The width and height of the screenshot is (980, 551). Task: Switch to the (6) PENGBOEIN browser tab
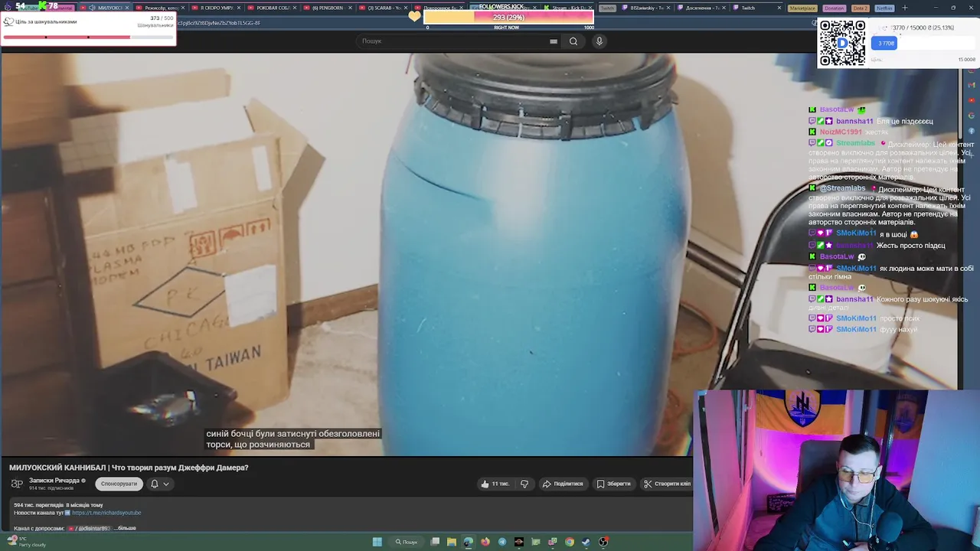(x=326, y=8)
